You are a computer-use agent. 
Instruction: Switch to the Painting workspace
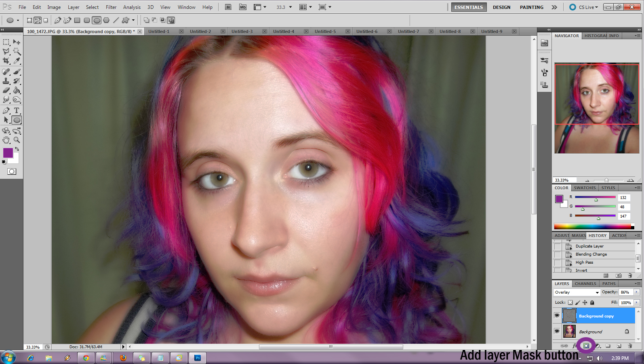[531, 7]
